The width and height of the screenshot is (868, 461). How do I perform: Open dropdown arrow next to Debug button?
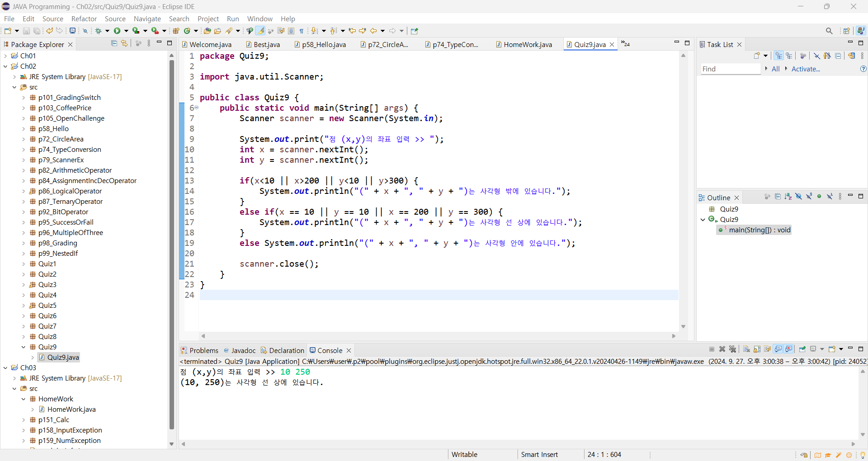point(107,31)
